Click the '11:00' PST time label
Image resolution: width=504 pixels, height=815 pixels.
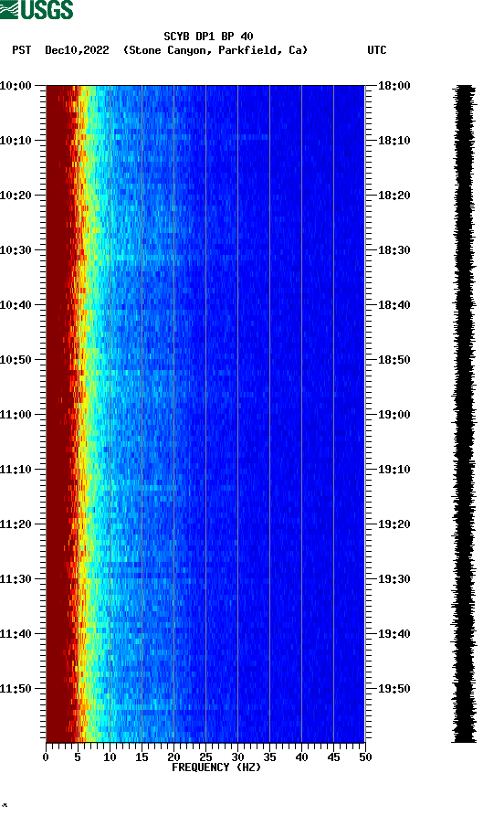coord(16,415)
